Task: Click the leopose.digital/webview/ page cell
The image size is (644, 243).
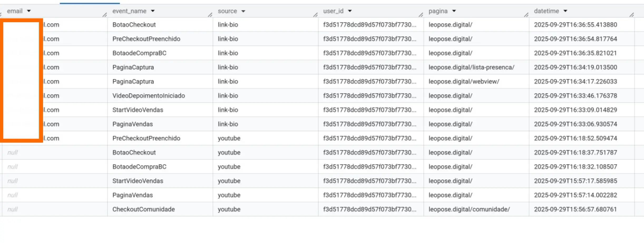Action: (x=464, y=82)
